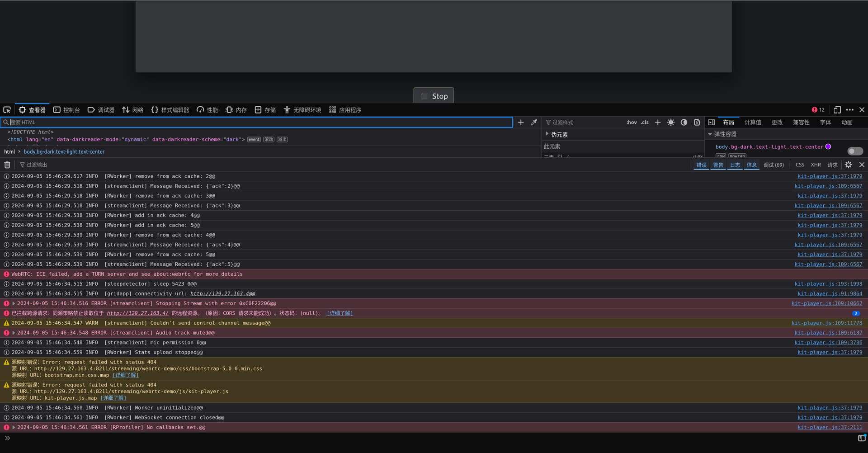
Task: Select the html breadcrumb node
Action: pos(9,152)
